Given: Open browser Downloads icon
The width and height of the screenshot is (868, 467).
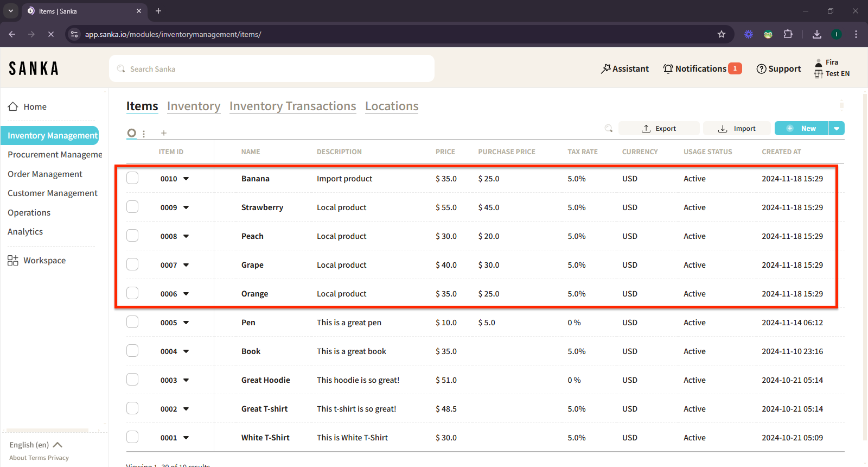Looking at the screenshot, I should pyautogui.click(x=816, y=34).
